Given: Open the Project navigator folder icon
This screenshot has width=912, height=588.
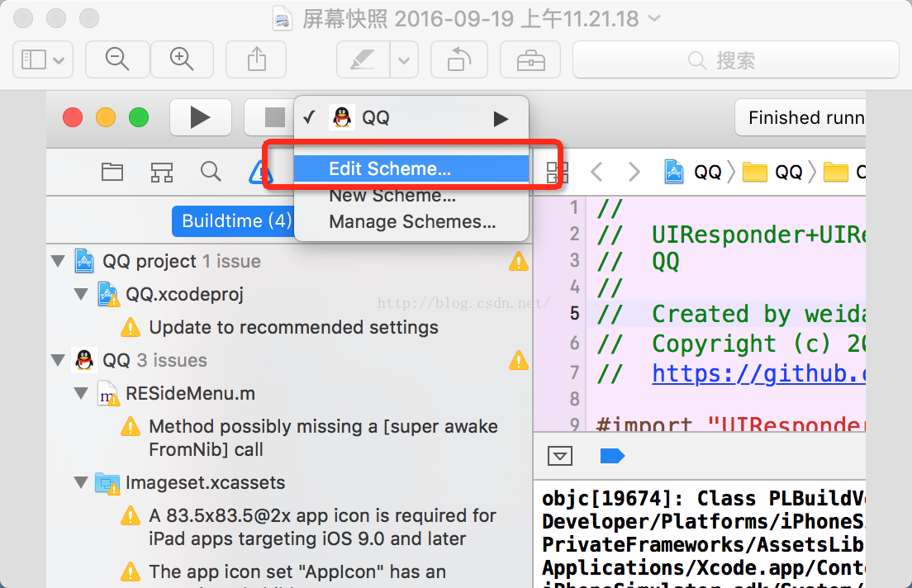Looking at the screenshot, I should click(x=112, y=172).
